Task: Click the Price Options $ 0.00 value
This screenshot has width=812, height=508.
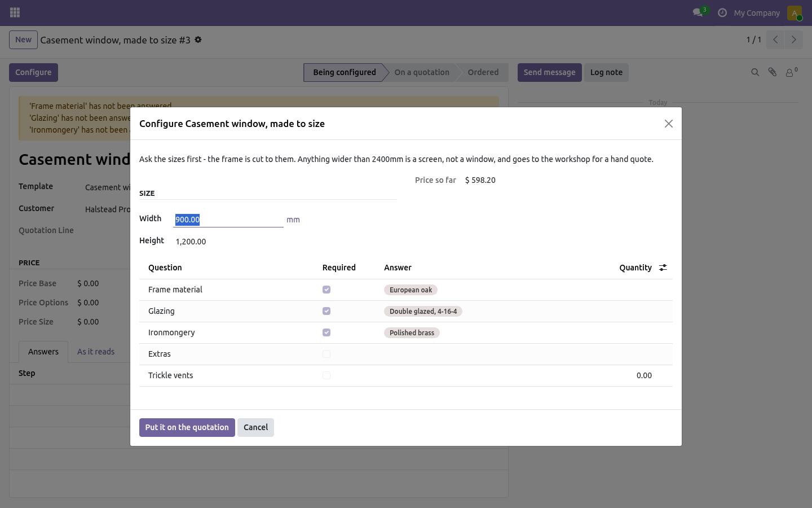Action: coord(88,303)
